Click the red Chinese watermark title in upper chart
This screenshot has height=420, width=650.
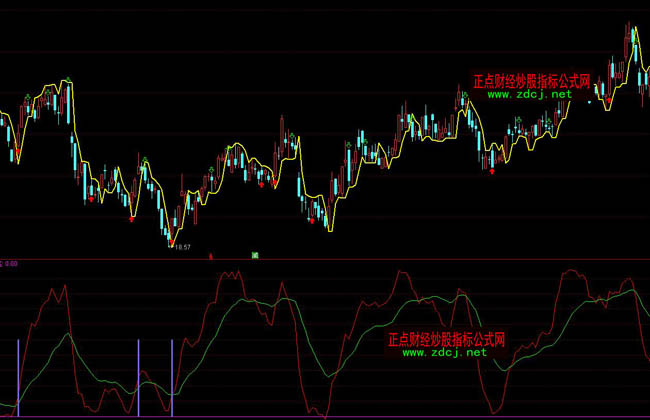[530, 82]
